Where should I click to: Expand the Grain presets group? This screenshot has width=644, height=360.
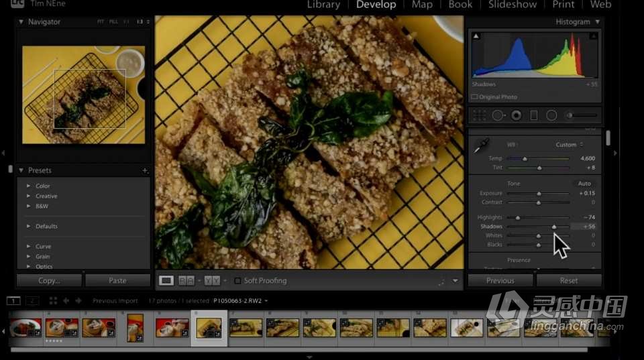coord(28,257)
